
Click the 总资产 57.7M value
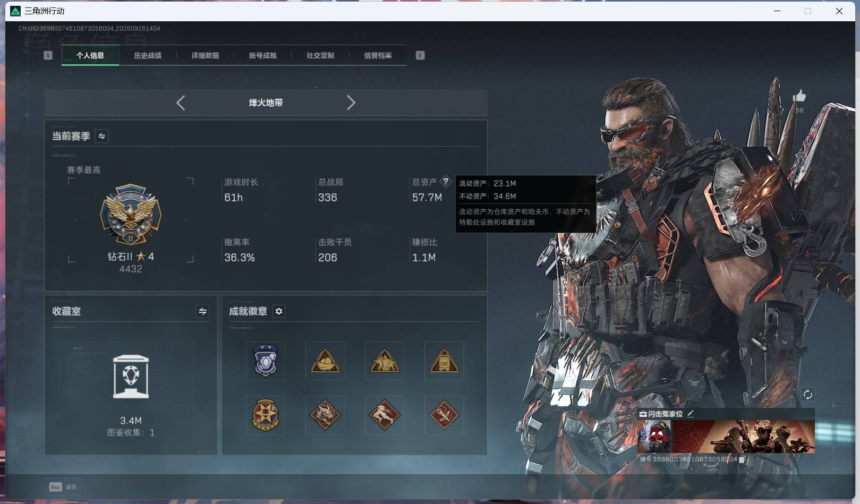[427, 198]
